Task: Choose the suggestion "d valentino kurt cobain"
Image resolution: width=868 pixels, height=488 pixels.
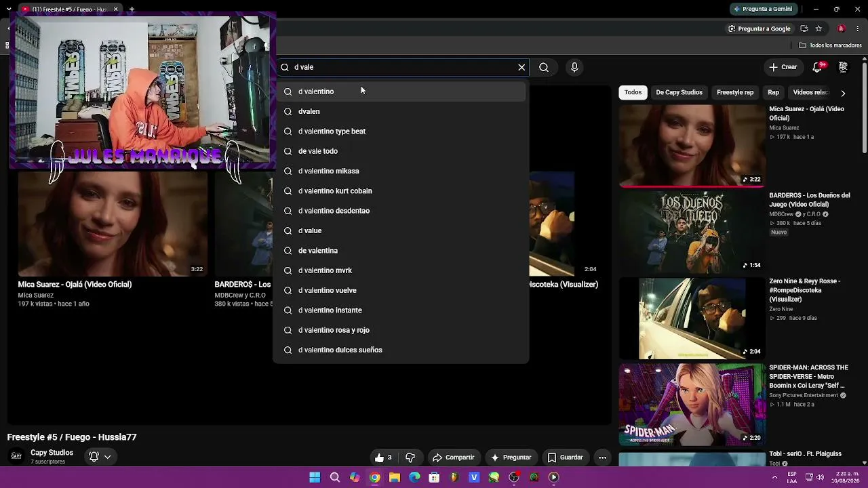Action: (x=401, y=191)
